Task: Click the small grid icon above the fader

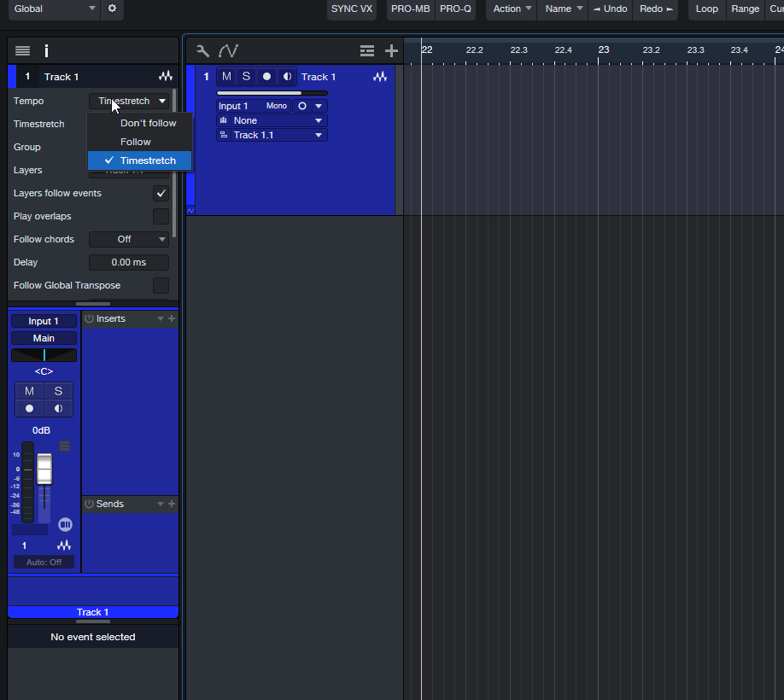Action: pyautogui.click(x=65, y=446)
